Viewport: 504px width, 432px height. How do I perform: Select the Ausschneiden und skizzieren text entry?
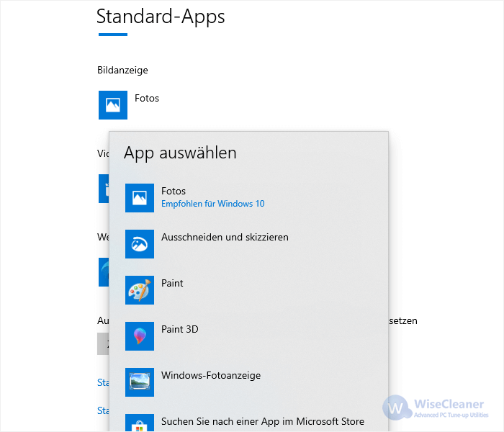tap(225, 237)
